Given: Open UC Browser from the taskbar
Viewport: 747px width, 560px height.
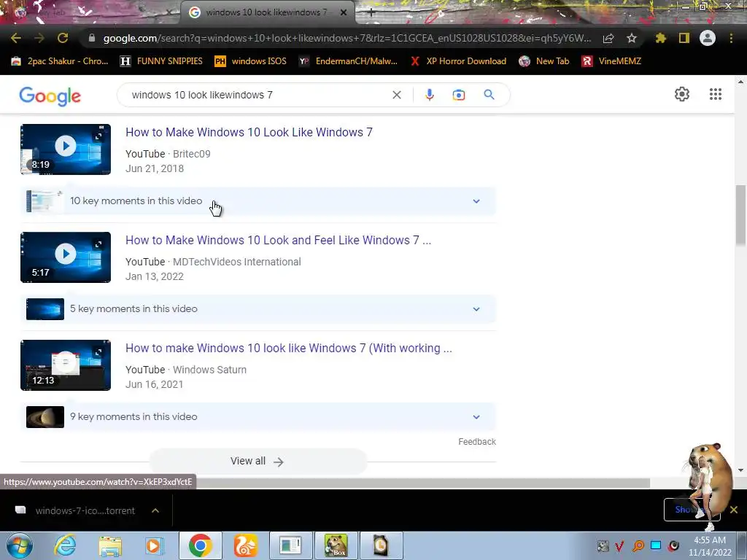Looking at the screenshot, I should [x=246, y=545].
